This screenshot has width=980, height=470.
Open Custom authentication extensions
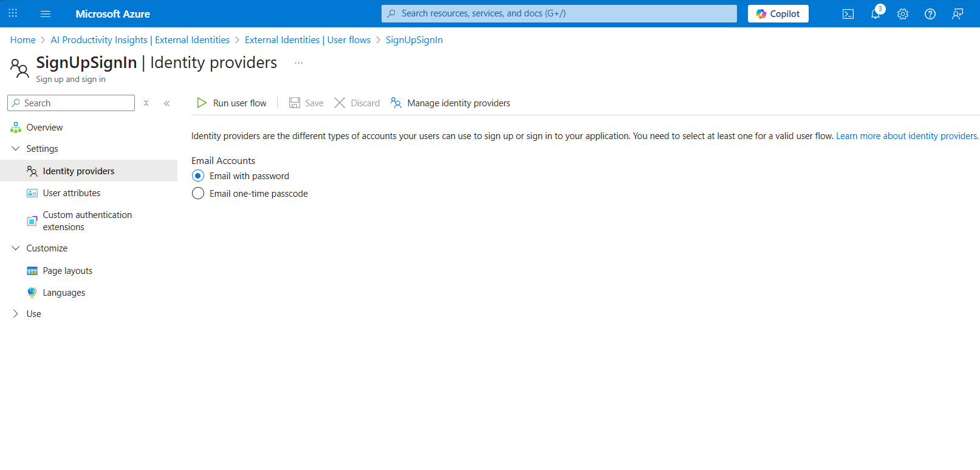click(x=89, y=221)
